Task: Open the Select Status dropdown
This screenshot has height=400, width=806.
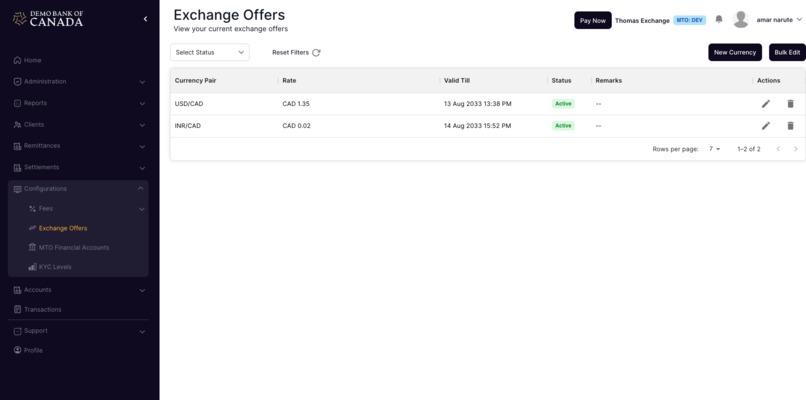Action: 210,52
